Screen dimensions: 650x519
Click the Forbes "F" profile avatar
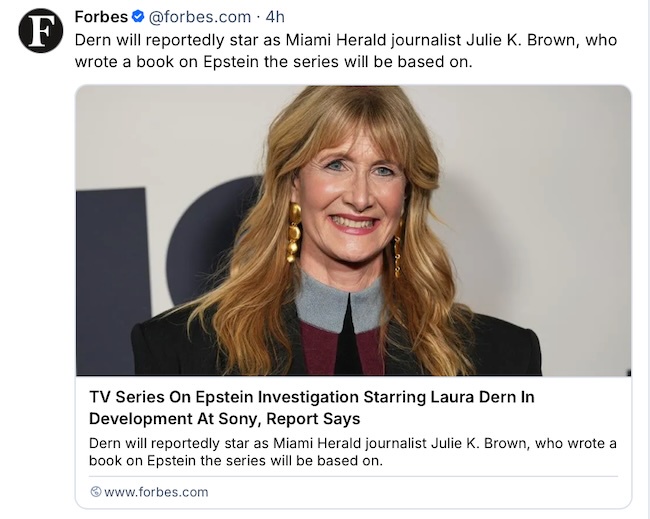coord(40,31)
